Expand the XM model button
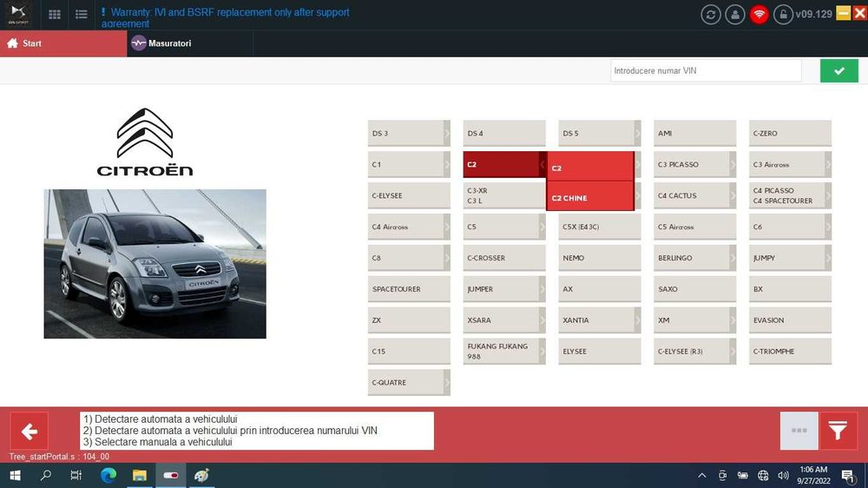The image size is (868, 488). click(x=694, y=320)
